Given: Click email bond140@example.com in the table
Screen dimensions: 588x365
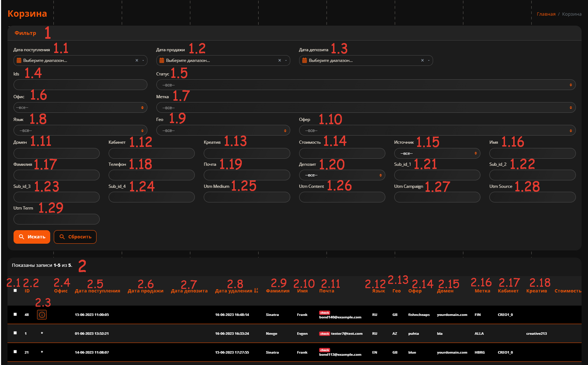Looking at the screenshot, I should pyautogui.click(x=340, y=317).
